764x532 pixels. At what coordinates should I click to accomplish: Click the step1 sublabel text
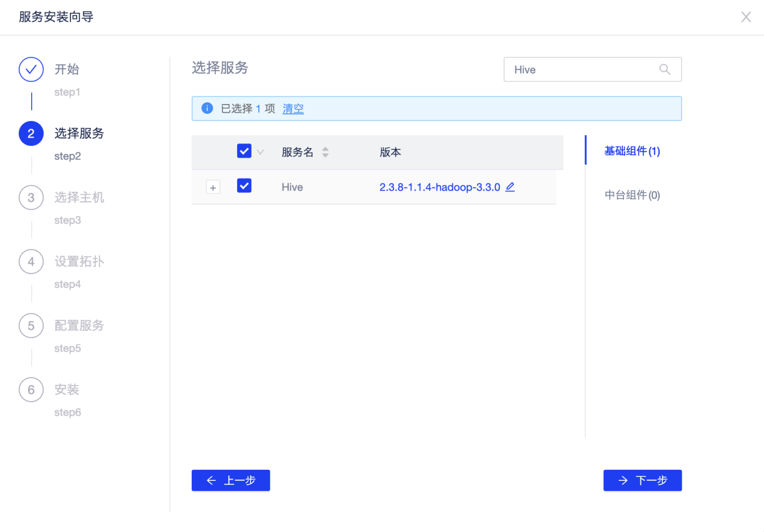pyautogui.click(x=67, y=92)
